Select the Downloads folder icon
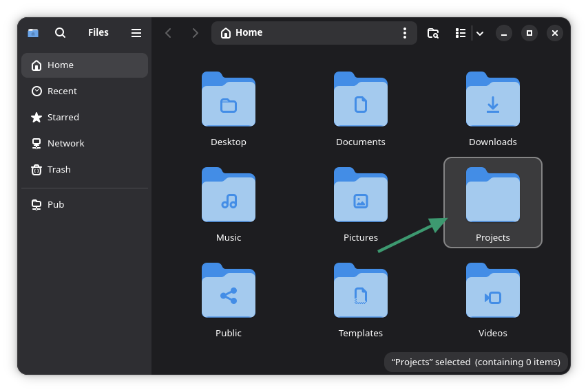Screen dimensions: 588x392 (493, 99)
